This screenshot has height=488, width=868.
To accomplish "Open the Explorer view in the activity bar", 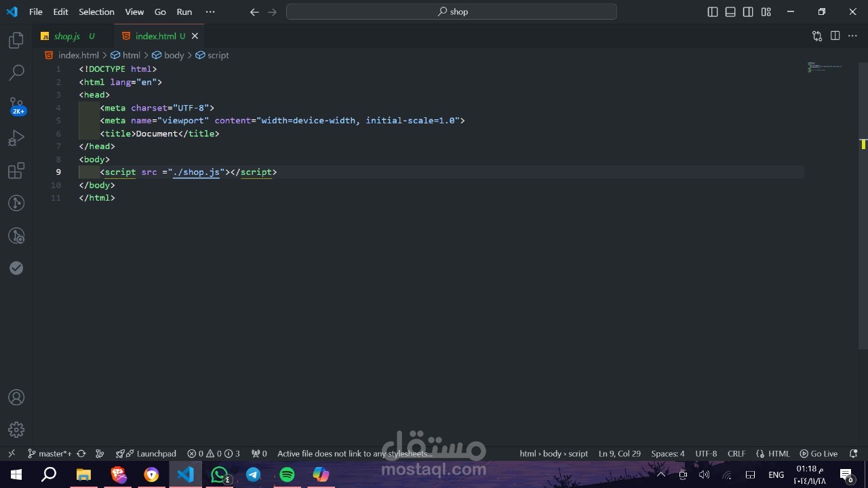I will click(16, 40).
